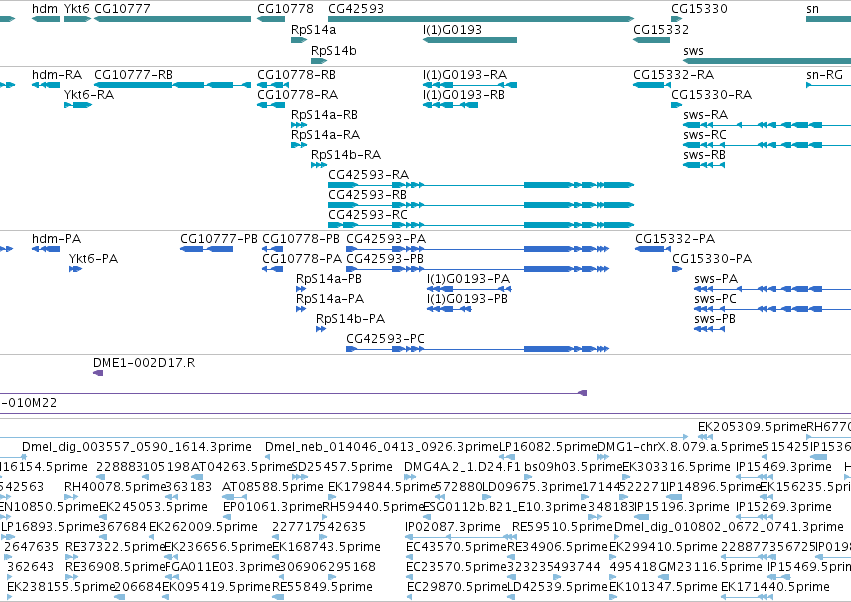Select the Ykt6 gene label
The image size is (851, 602).
click(x=77, y=9)
